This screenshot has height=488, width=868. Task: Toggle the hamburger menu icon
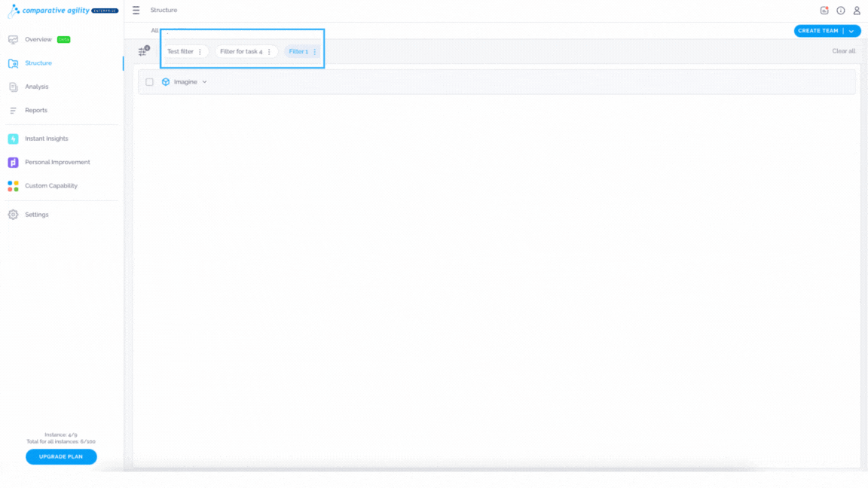(x=136, y=10)
